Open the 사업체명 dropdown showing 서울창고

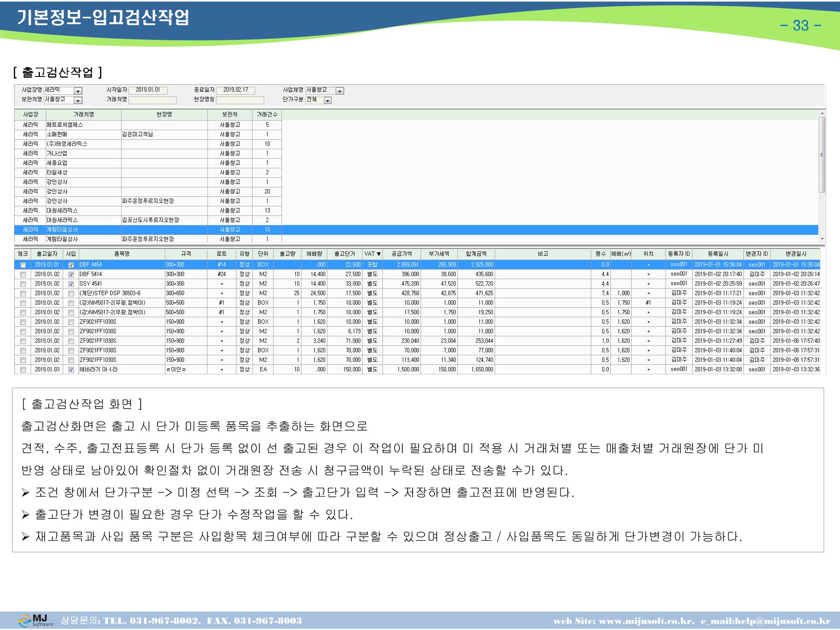(340, 91)
